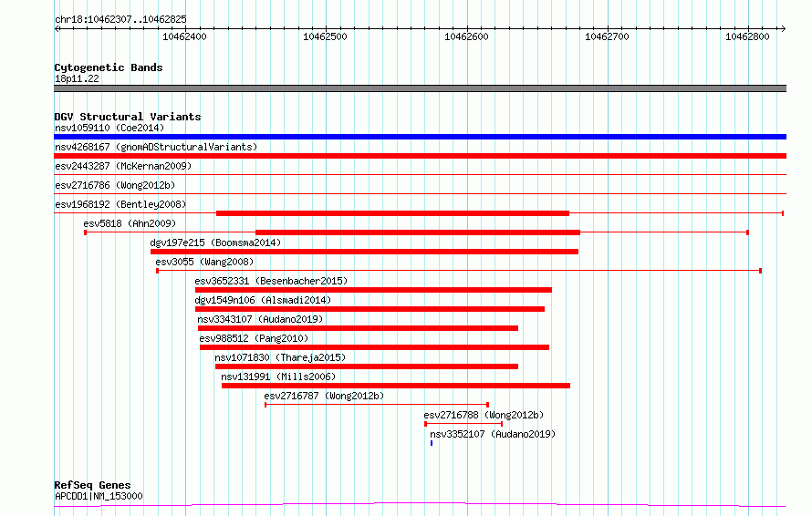The image size is (812, 516).
Task: Open nsv4268167 (gnomADStructuralVariants) label
Action: pyautogui.click(x=156, y=147)
